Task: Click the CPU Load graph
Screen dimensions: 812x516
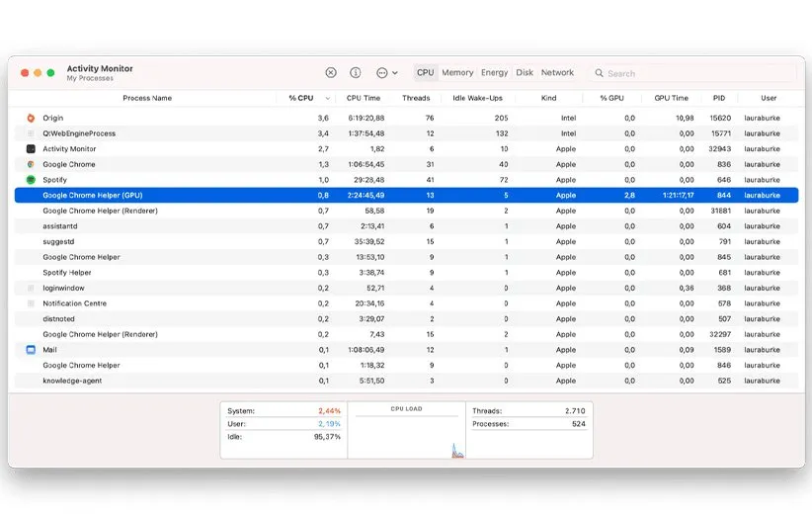Action: [406, 435]
